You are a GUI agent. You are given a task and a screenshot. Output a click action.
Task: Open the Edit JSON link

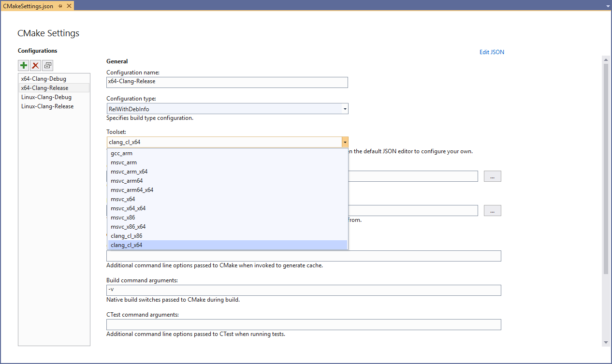(x=492, y=52)
